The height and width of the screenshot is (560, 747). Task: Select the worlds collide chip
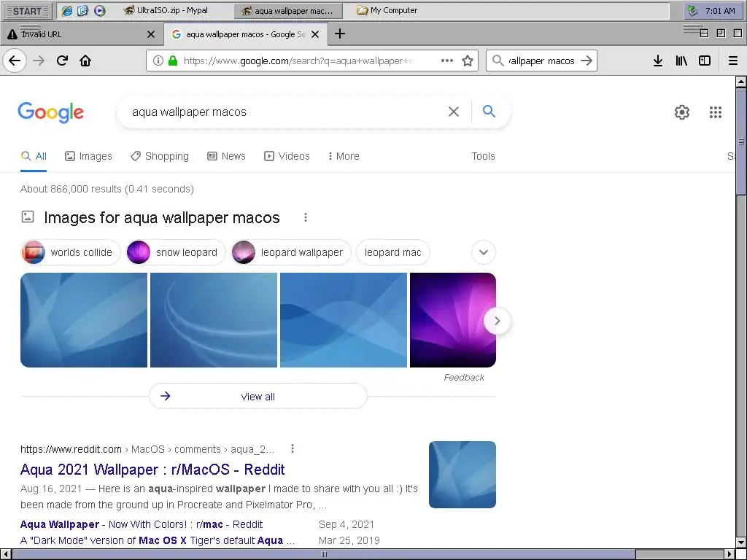pyautogui.click(x=70, y=252)
